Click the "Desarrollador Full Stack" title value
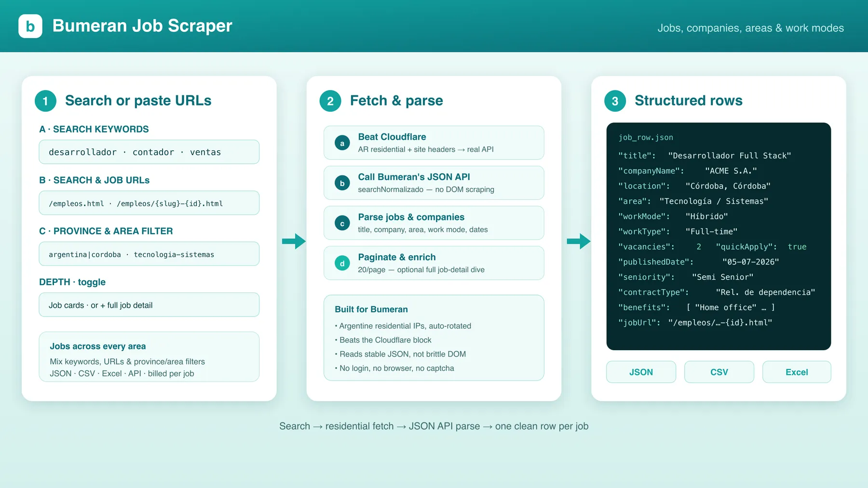The height and width of the screenshot is (488, 868). [730, 156]
